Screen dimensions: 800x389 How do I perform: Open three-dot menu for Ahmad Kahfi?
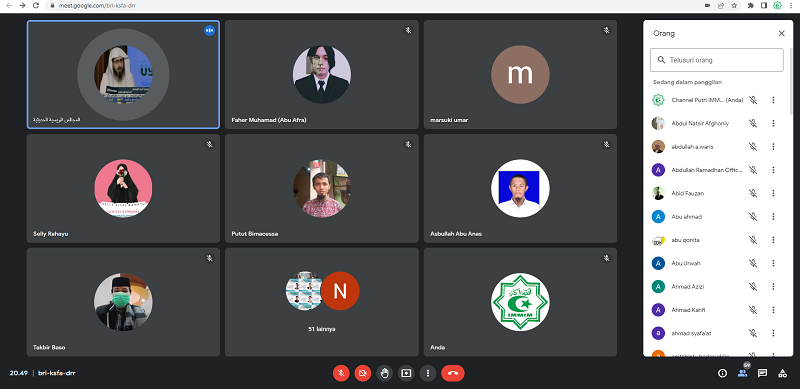click(773, 310)
